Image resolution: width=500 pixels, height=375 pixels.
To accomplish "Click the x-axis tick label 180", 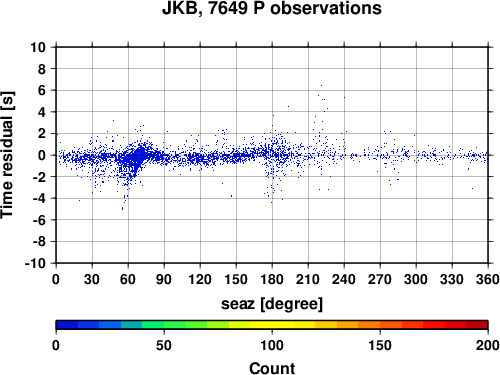I will (272, 279).
